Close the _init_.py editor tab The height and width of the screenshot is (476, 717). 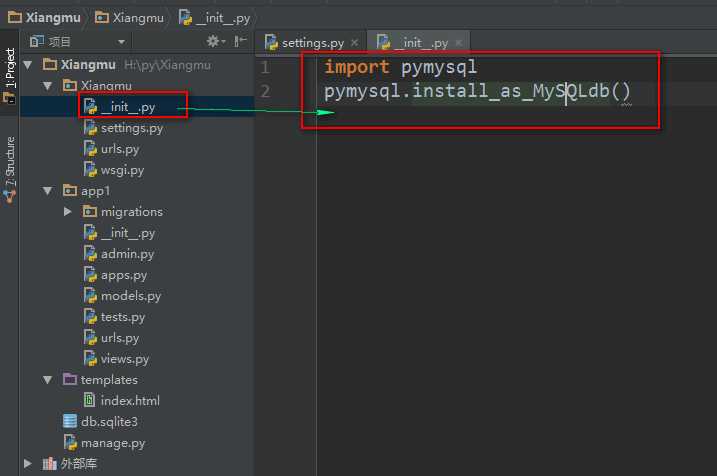tap(459, 43)
